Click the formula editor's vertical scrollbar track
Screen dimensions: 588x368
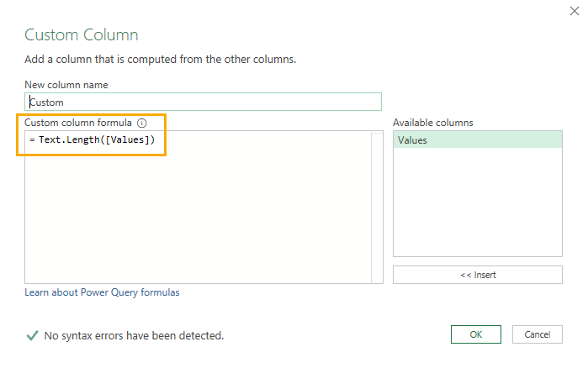click(377, 207)
